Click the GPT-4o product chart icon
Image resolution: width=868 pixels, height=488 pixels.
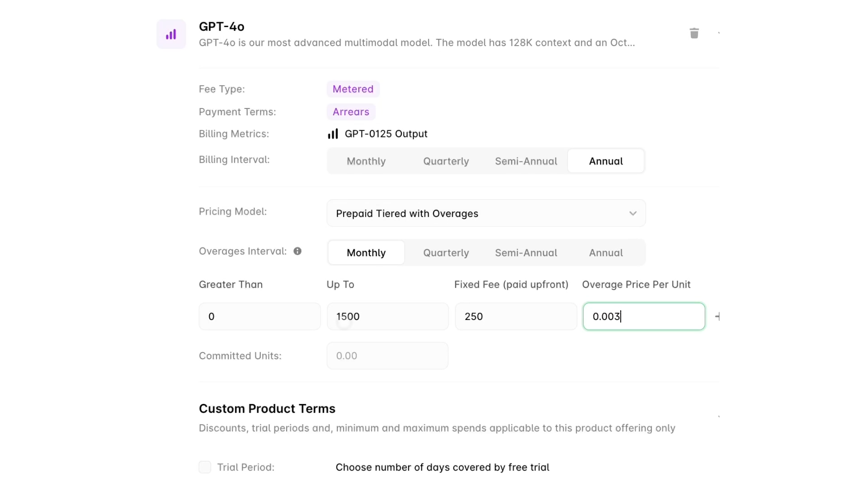click(171, 34)
